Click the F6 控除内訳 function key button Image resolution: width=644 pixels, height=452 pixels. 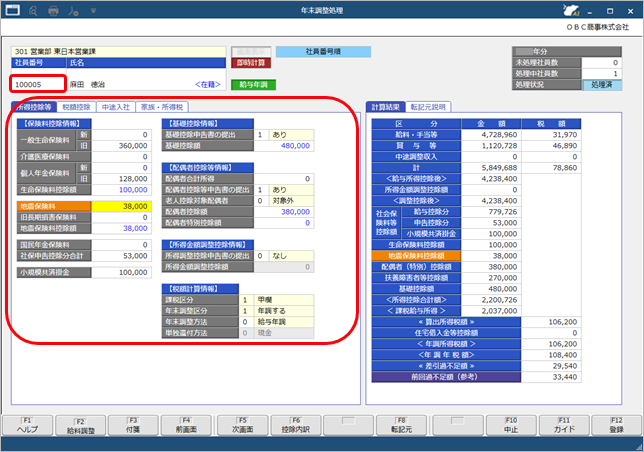pyautogui.click(x=296, y=425)
